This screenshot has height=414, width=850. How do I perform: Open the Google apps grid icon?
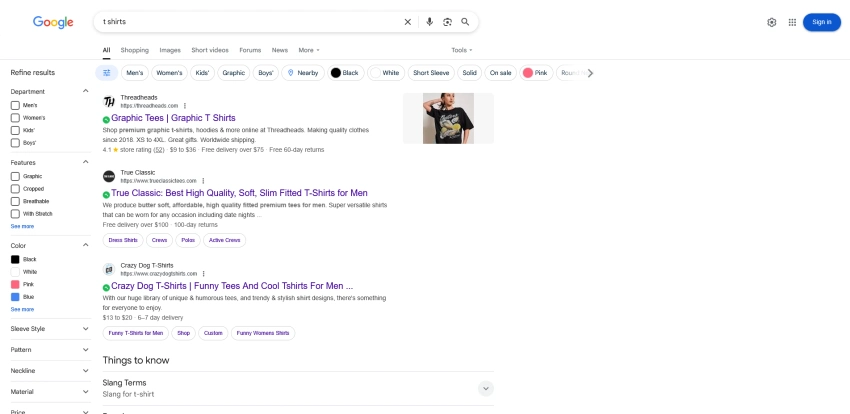[792, 22]
